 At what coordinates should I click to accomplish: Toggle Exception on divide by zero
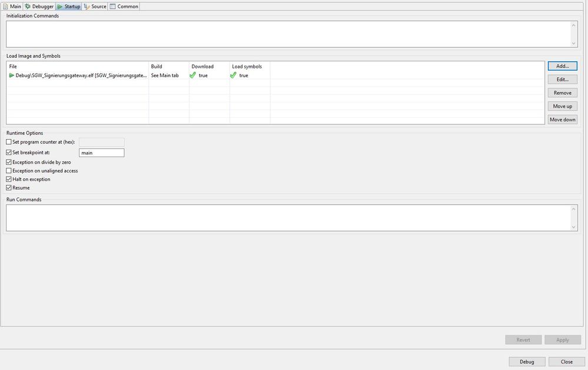(9, 162)
